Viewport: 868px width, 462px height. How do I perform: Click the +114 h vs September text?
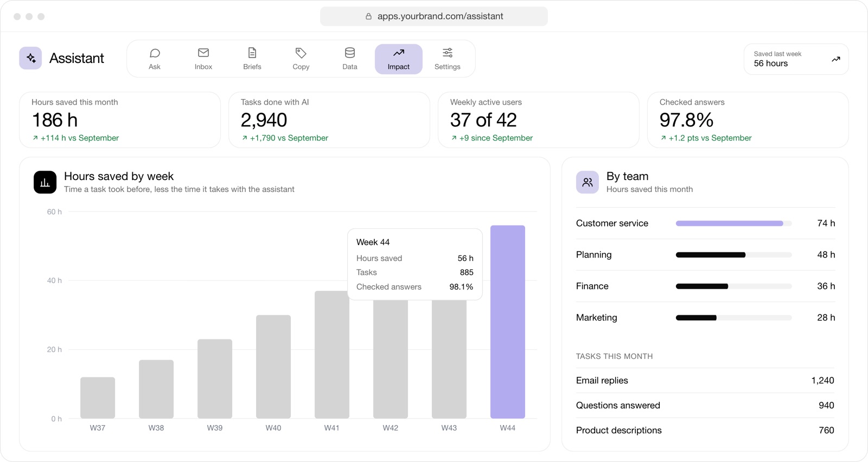[80, 138]
